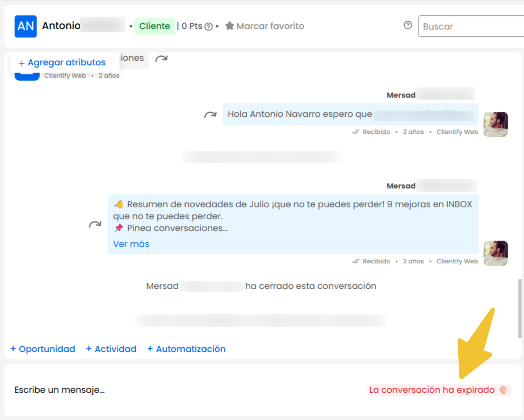Focus the Buscar search field

[x=470, y=26]
